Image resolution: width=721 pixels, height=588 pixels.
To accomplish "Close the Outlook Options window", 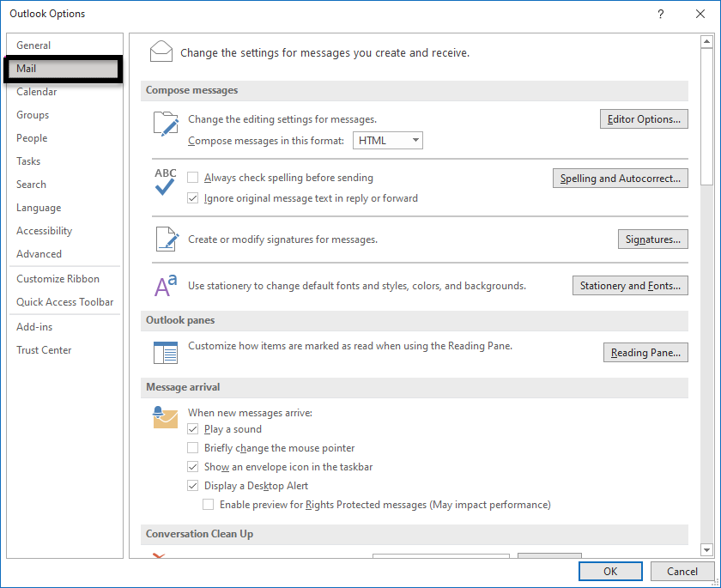I will click(x=700, y=14).
